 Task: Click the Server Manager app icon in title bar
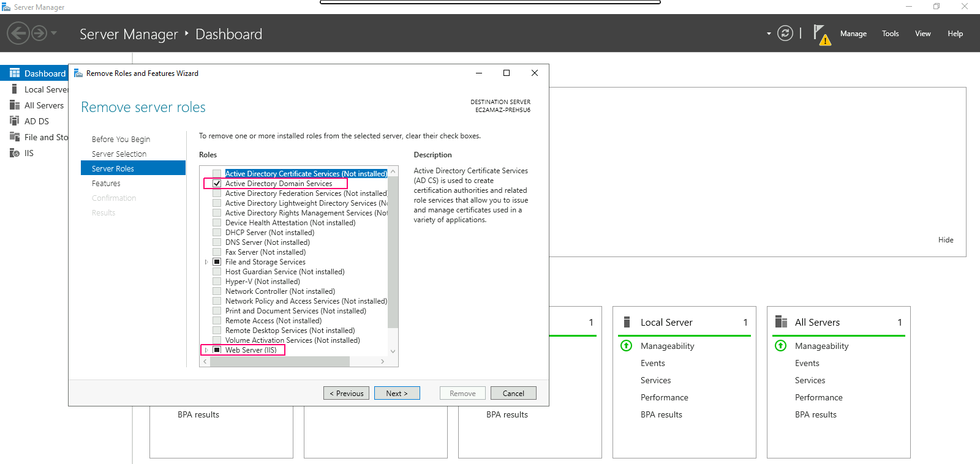click(6, 7)
